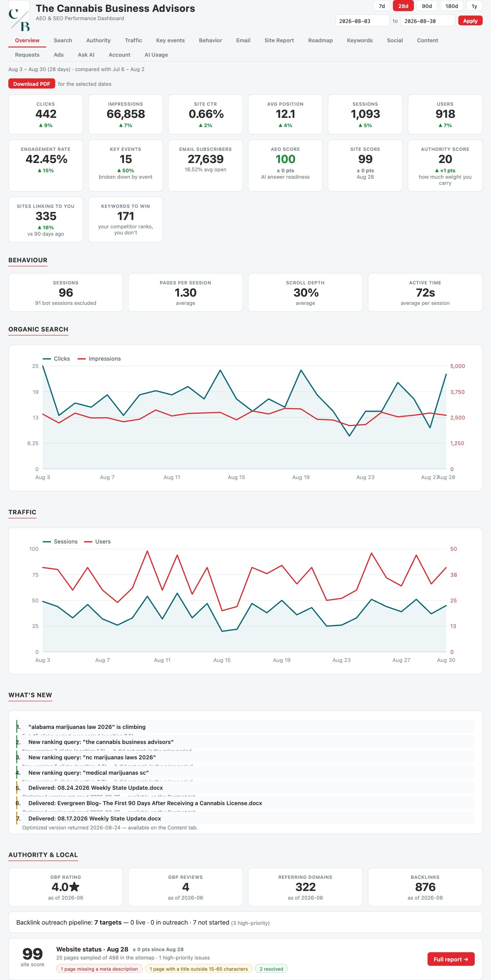The height and width of the screenshot is (980, 491).
Task: Open the Sites Linking To You card
Action: tap(46, 219)
